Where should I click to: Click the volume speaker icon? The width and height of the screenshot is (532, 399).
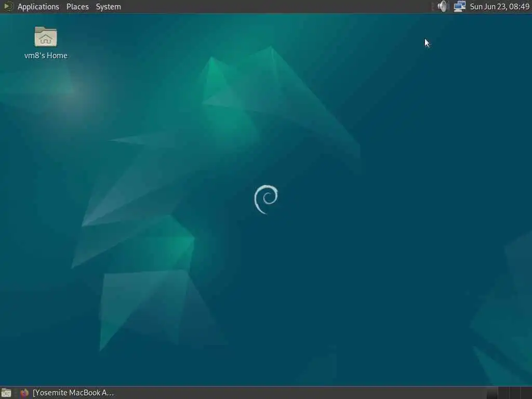[443, 6]
